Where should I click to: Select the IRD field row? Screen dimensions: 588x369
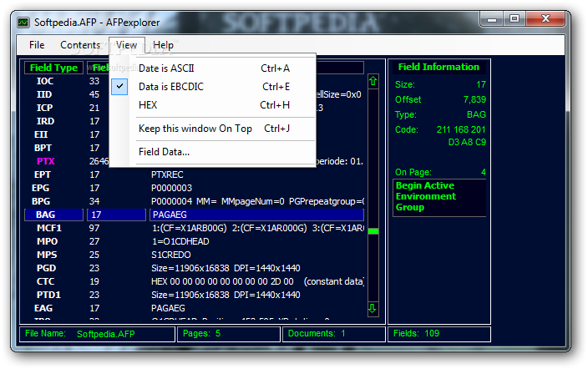194,121
